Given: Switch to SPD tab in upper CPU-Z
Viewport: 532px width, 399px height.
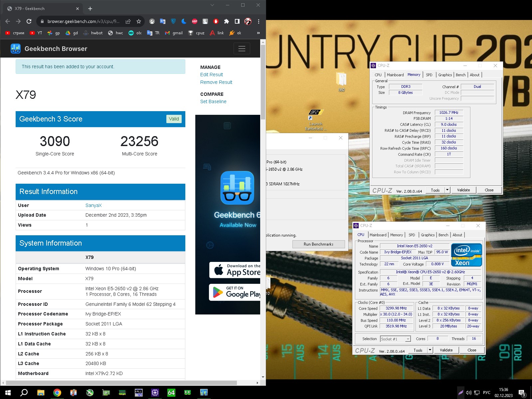Looking at the screenshot, I should pyautogui.click(x=429, y=75).
